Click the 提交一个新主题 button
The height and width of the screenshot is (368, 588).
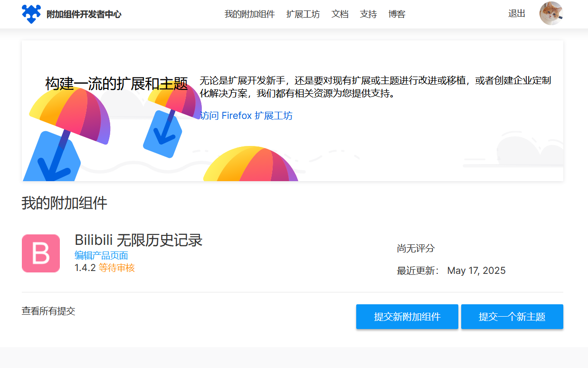pos(512,317)
